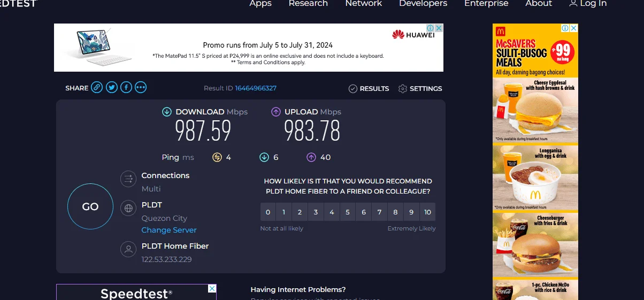This screenshot has height=300, width=644.
Task: Open the Huawei MatePad banner ad
Action: coord(249,48)
